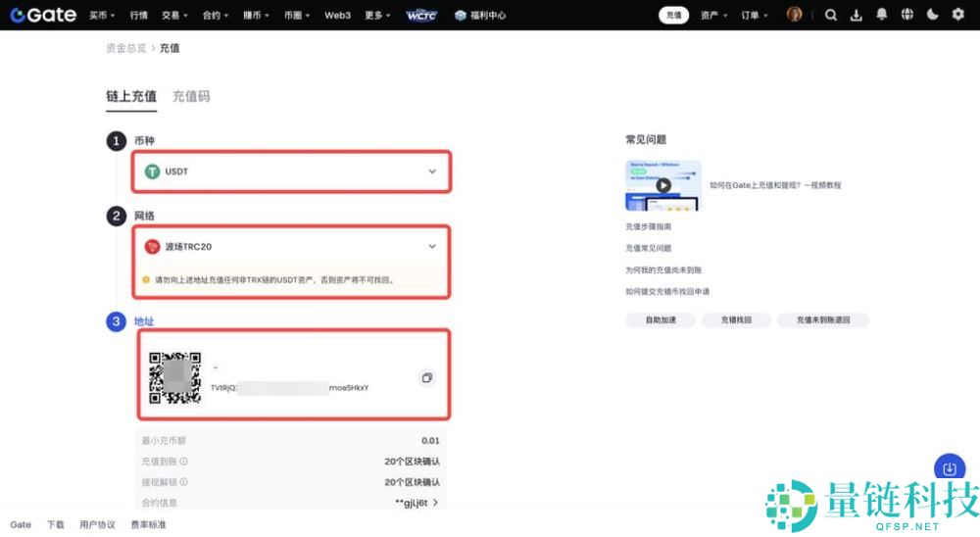Click the 充错找回 button

coord(736,320)
